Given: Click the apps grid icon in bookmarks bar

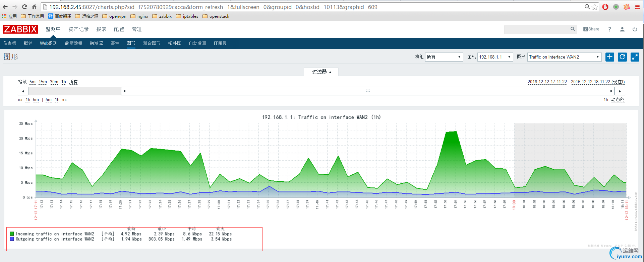Looking at the screenshot, I should [4, 16].
